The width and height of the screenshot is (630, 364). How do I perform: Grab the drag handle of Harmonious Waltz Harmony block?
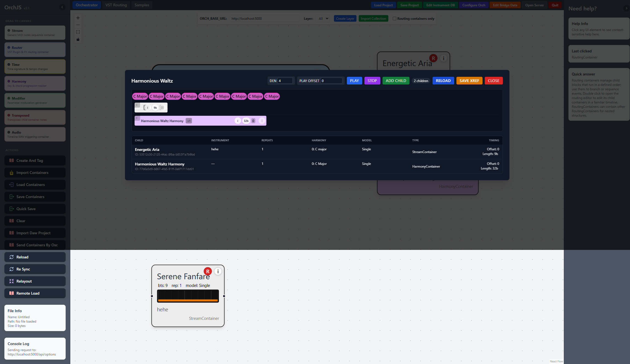click(137, 118)
